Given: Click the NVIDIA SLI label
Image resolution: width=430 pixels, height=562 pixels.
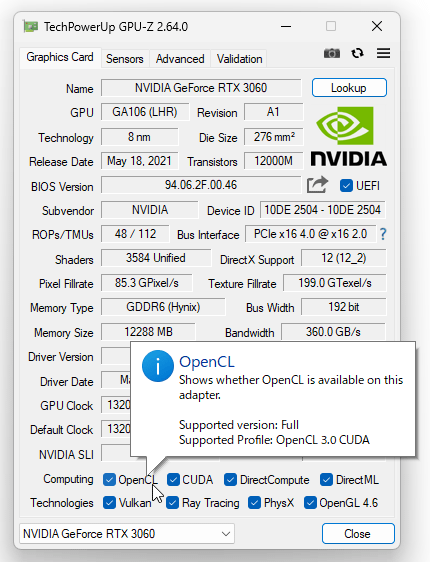Looking at the screenshot, I should pyautogui.click(x=66, y=454).
